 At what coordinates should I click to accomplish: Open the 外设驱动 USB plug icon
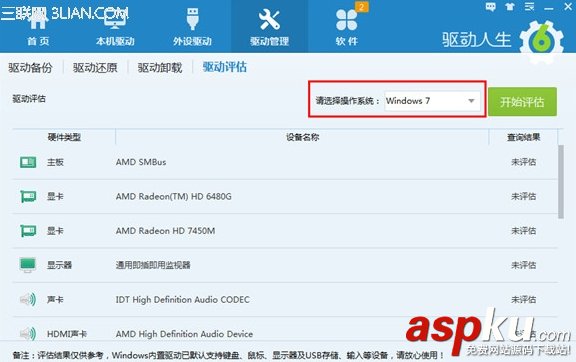[192, 19]
